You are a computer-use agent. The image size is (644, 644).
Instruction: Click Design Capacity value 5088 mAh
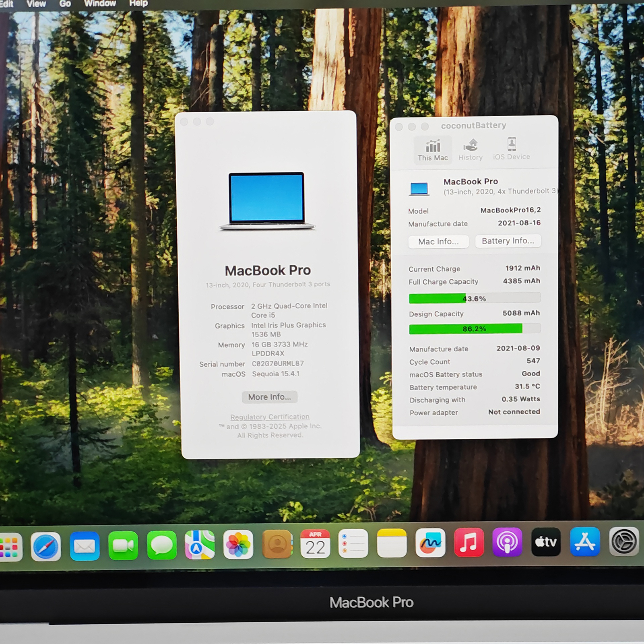(x=521, y=313)
